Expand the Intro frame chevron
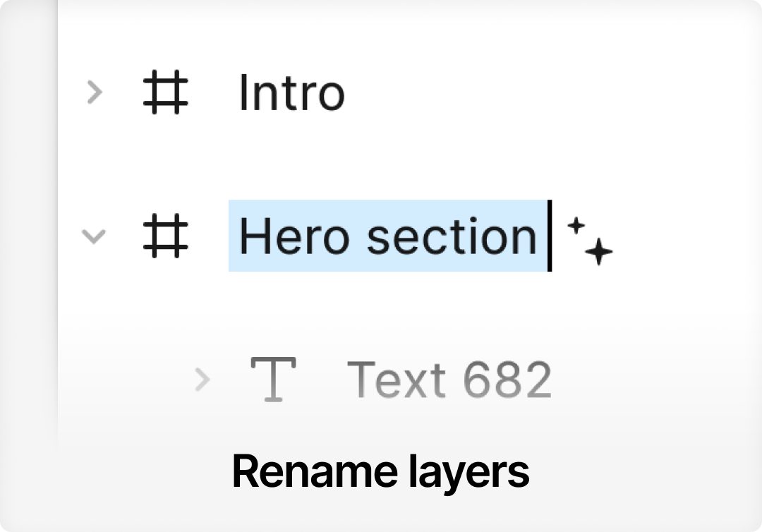This screenshot has width=762, height=532. click(x=95, y=92)
